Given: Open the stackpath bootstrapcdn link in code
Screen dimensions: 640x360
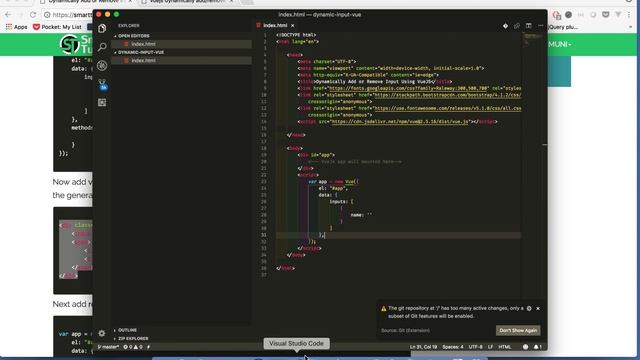Looking at the screenshot, I should pos(447,95).
